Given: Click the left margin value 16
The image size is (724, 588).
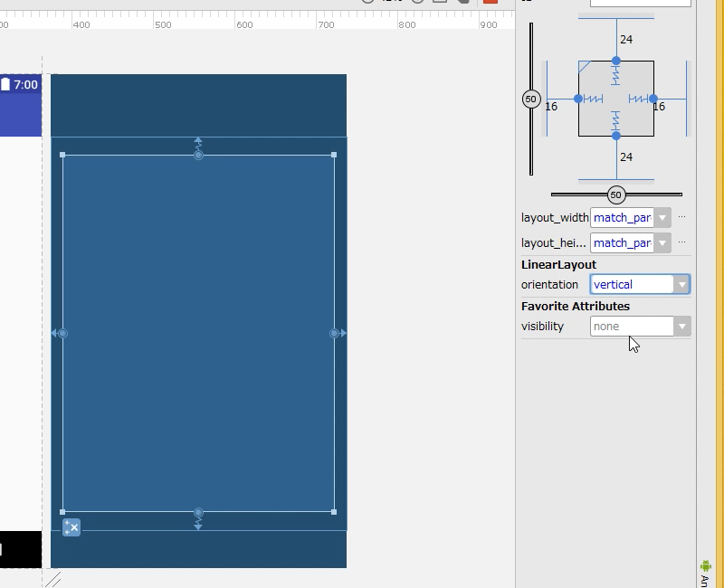Looking at the screenshot, I should coord(551,107).
